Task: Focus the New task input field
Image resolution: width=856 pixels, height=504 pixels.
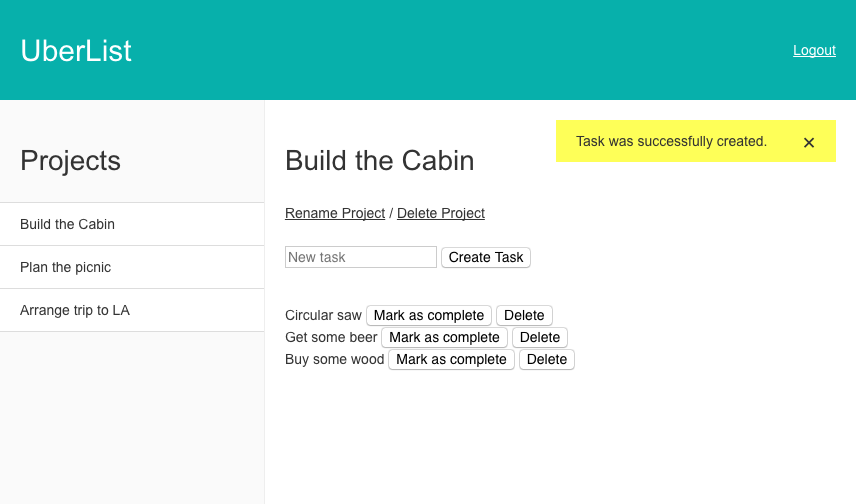Action: [361, 257]
